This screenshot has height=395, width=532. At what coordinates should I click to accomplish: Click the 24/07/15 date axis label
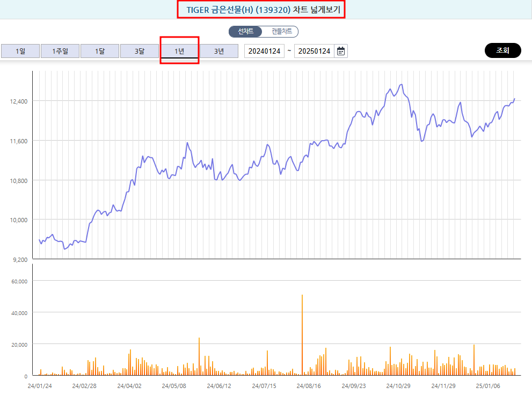coord(264,386)
